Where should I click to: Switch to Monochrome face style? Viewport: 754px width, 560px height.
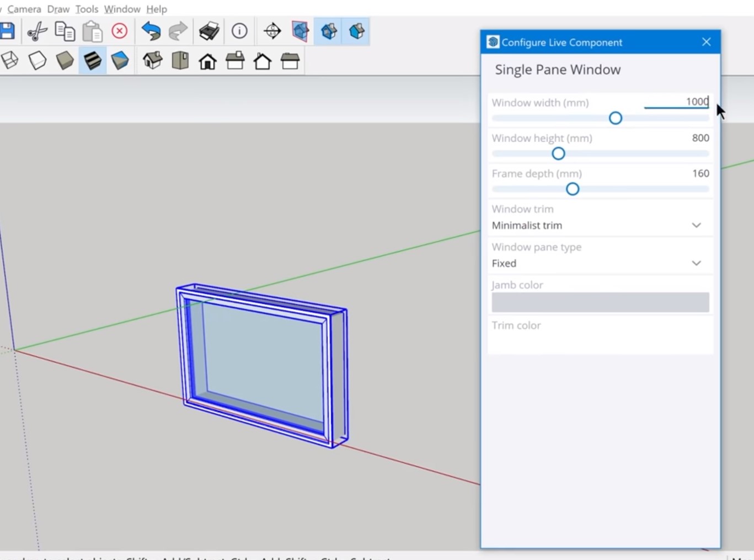(120, 60)
